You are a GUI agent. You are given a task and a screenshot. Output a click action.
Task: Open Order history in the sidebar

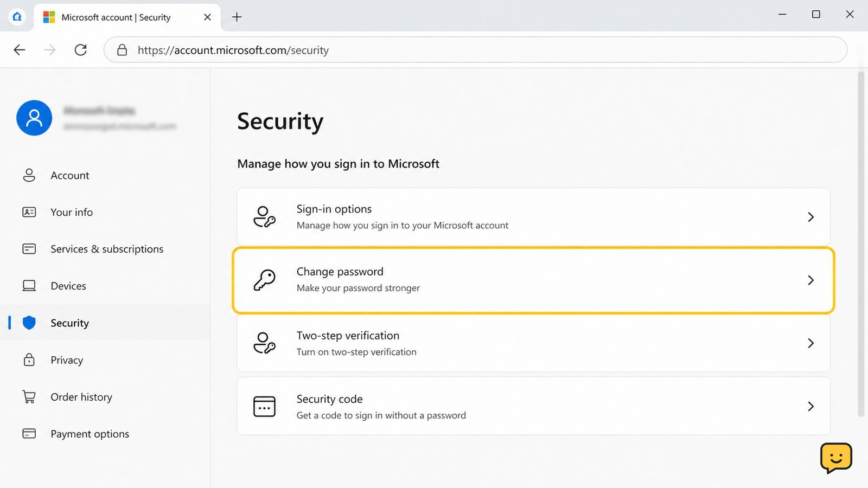(105, 397)
